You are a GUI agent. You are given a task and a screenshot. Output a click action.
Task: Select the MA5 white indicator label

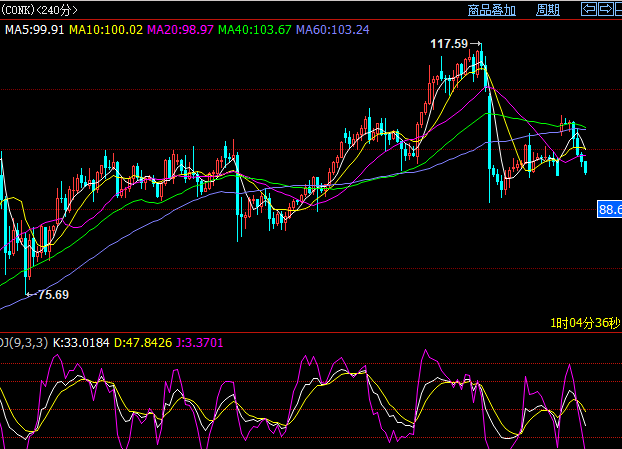click(35, 30)
